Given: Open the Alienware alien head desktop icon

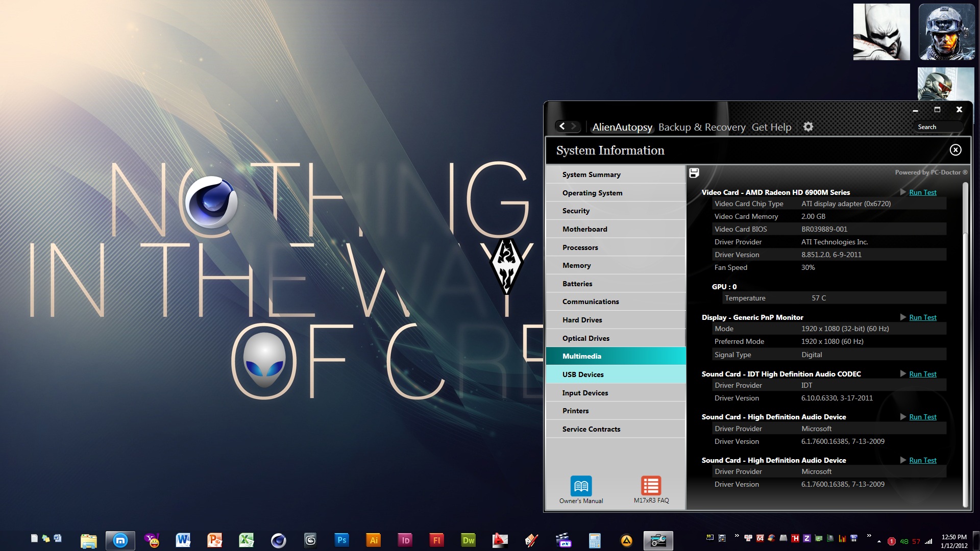Looking at the screenshot, I should tap(264, 360).
